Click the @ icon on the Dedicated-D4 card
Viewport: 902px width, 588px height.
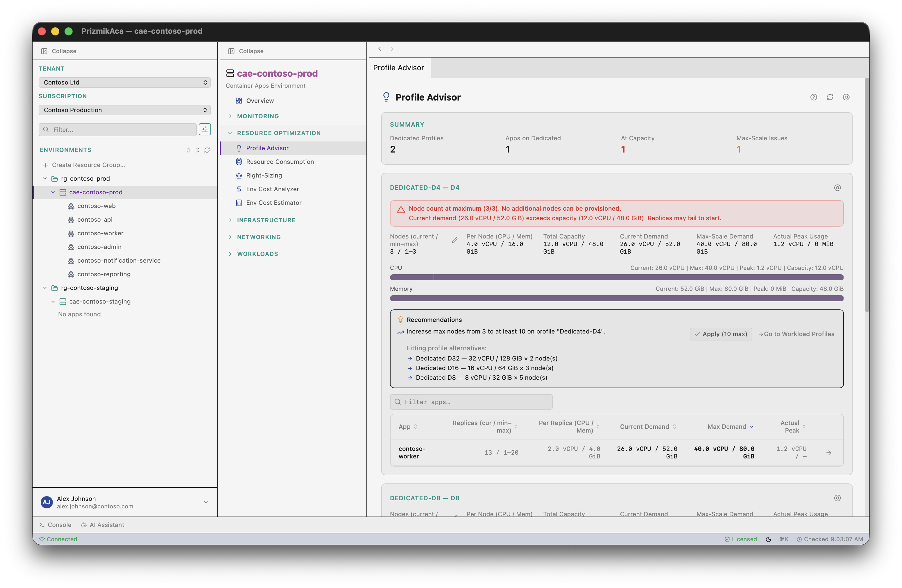pos(837,188)
